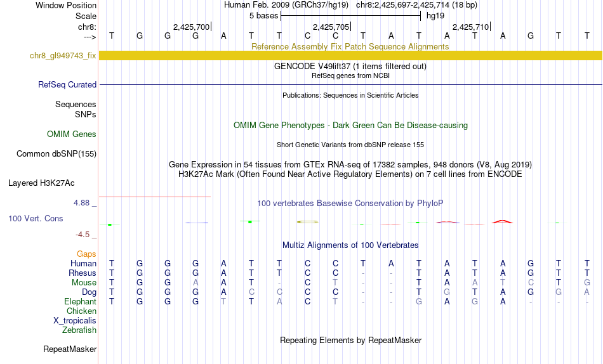
Task: Select the Human alignment row label
Action: pos(83,264)
